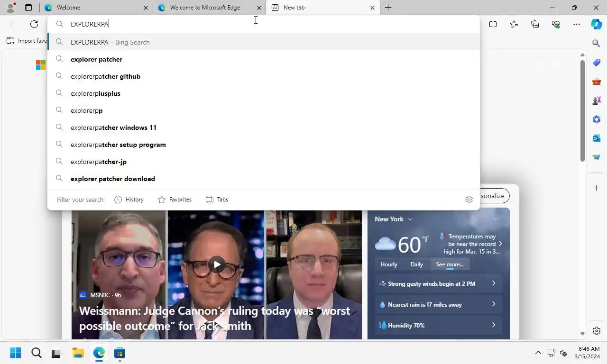Open Weissmann Judge Cannon headline
607x364 pixels.
tap(214, 318)
